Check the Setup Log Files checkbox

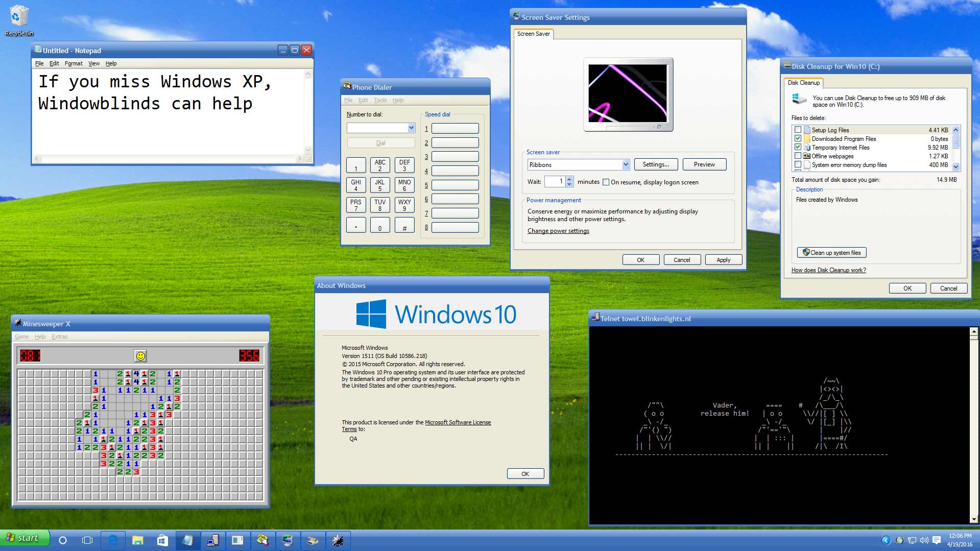[x=798, y=130]
